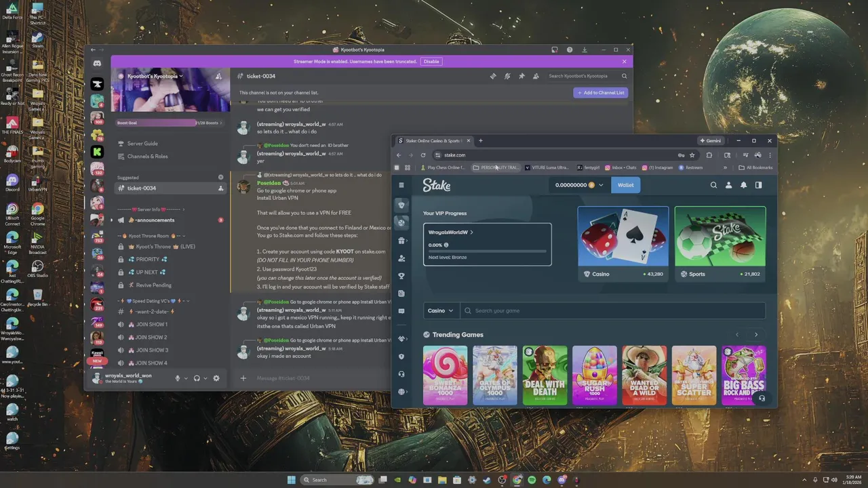Click Discord download updates arrow icon
The height and width of the screenshot is (488, 868).
click(x=585, y=49)
